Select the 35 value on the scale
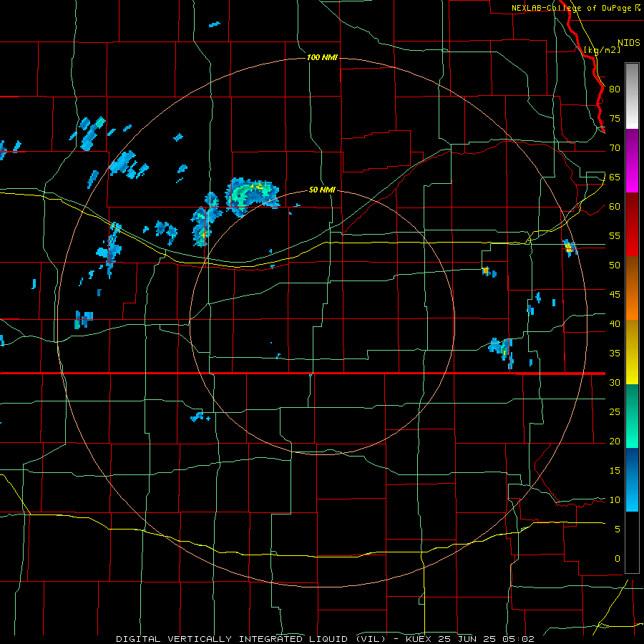644x644 pixels. (615, 353)
